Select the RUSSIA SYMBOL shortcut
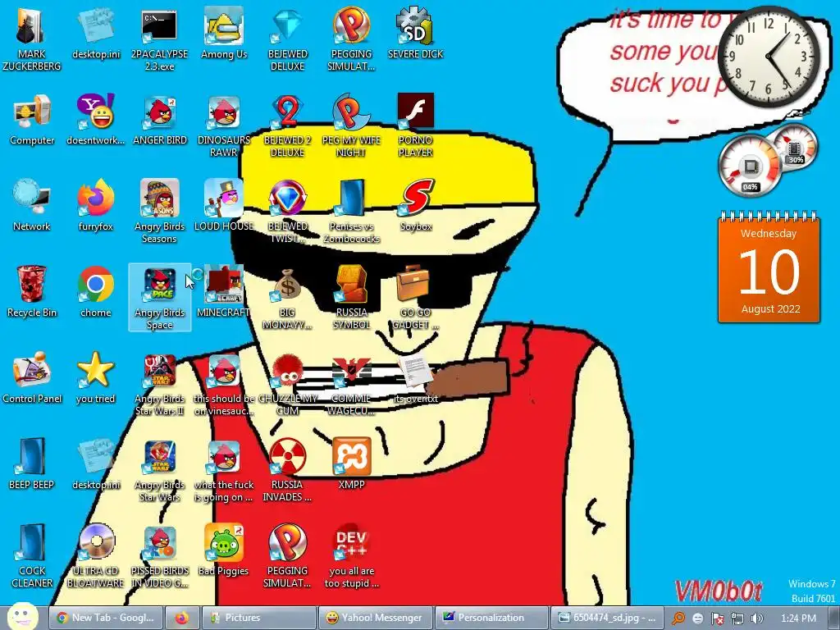The width and height of the screenshot is (840, 630). pyautogui.click(x=351, y=299)
